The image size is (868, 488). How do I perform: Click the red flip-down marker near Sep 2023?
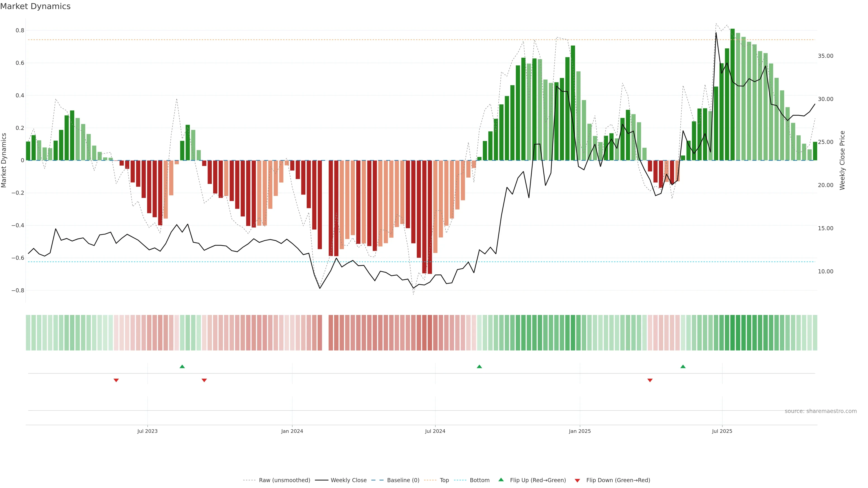click(x=204, y=380)
